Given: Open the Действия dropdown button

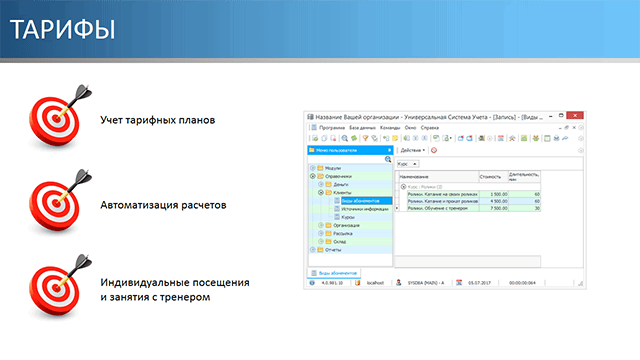Looking at the screenshot, I should (412, 150).
